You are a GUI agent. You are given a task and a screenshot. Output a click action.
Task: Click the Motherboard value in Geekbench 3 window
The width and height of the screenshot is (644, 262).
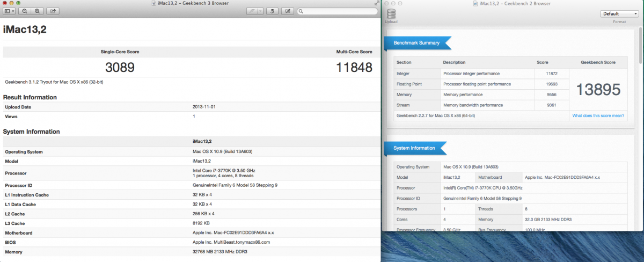233,232
